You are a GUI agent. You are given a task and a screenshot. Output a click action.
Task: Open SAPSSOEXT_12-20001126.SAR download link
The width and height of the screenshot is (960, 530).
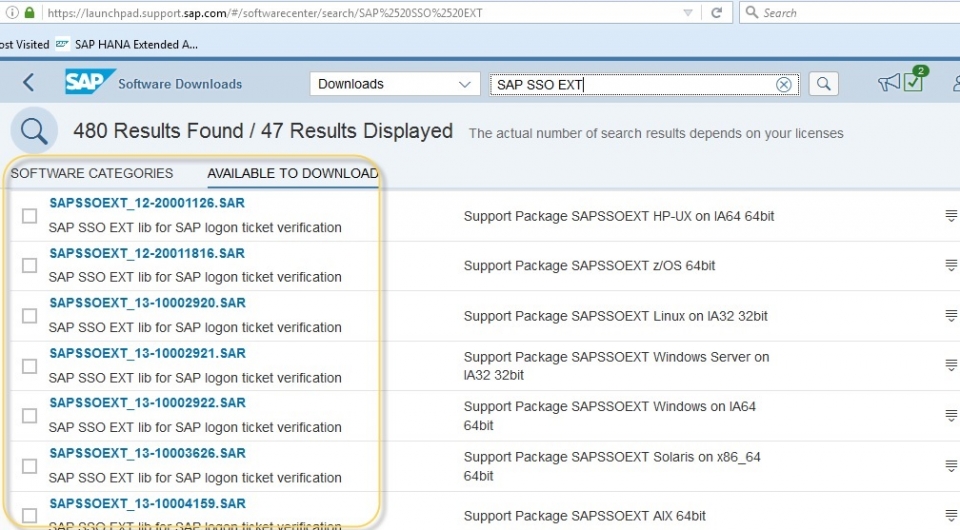[x=147, y=203]
